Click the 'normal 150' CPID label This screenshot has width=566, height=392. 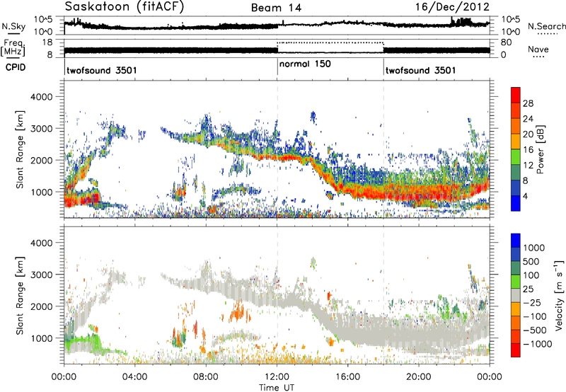(305, 64)
